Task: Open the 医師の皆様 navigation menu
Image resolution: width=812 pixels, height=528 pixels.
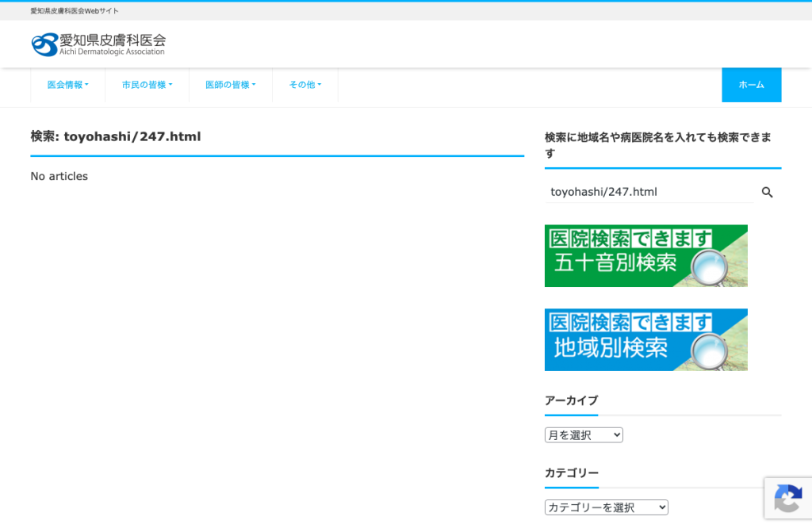Action: tap(231, 85)
